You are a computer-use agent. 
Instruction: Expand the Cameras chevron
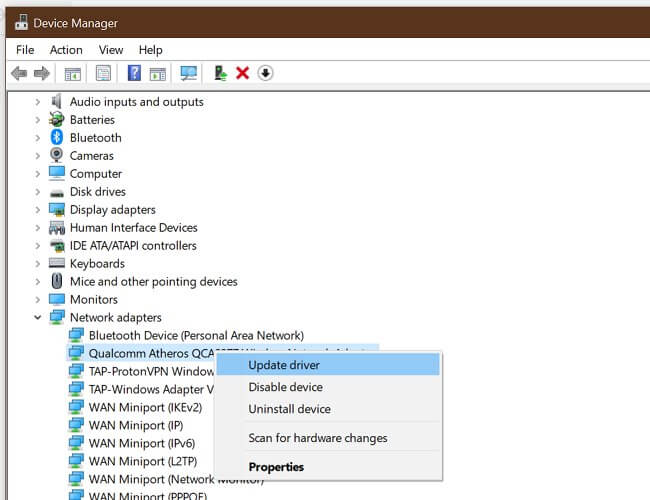[x=38, y=155]
